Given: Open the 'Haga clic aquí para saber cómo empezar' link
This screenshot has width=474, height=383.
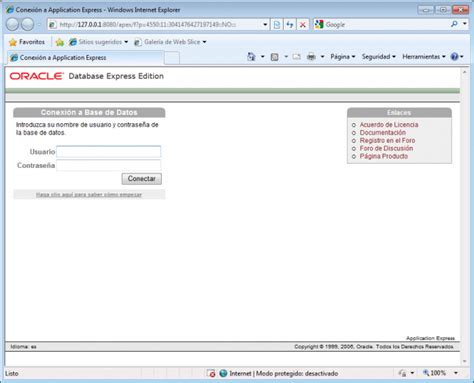Looking at the screenshot, I should pyautogui.click(x=89, y=195).
